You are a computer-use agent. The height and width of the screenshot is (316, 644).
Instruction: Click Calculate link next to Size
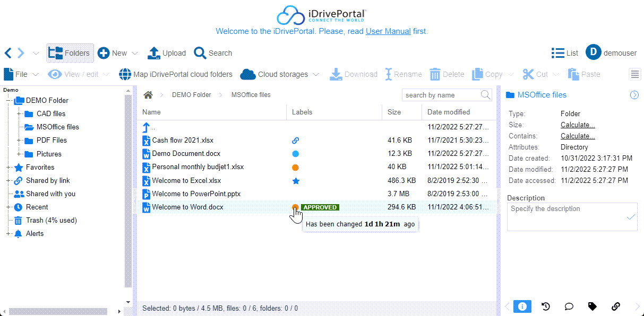[x=578, y=125]
